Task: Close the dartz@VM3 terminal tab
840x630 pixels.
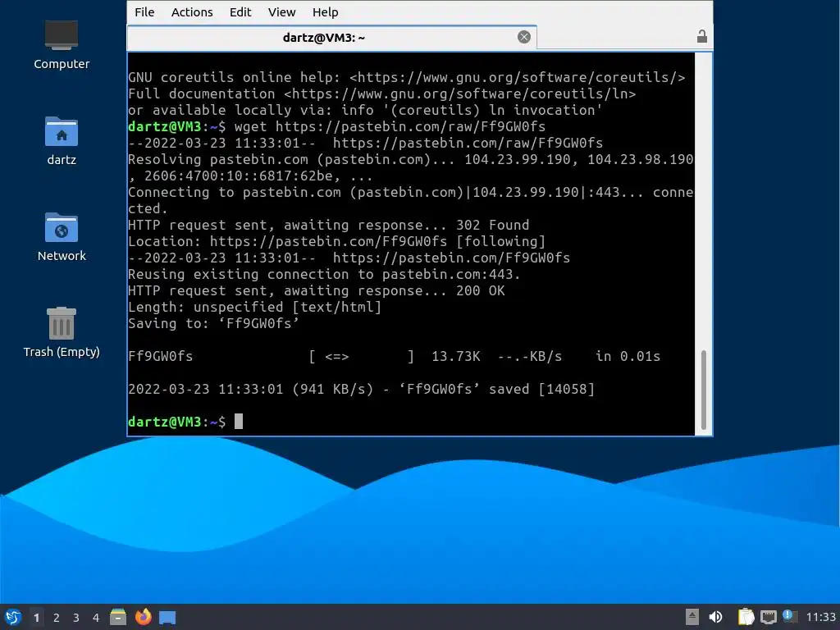Action: [524, 36]
